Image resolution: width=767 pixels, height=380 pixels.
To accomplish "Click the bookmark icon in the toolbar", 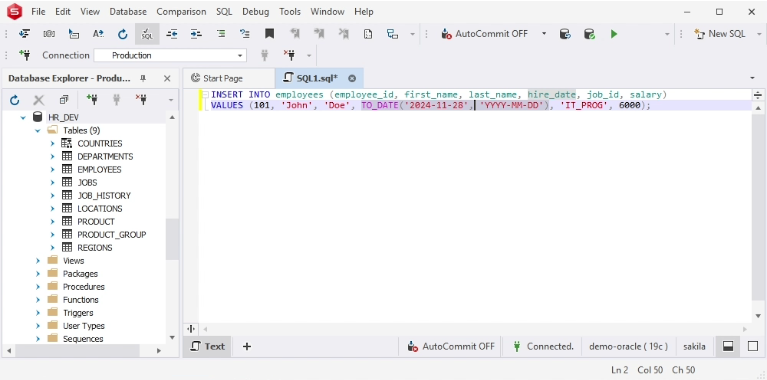I will tap(270, 34).
